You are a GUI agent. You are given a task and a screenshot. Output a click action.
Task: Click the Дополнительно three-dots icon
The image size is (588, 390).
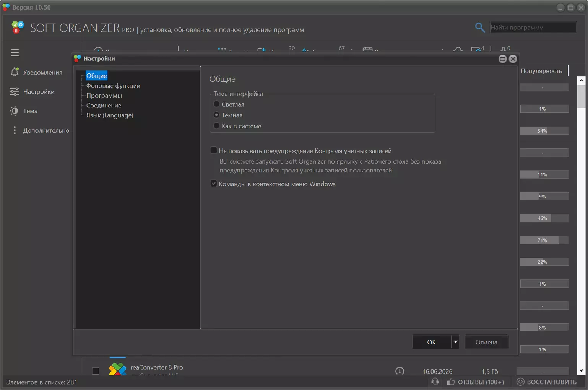(x=15, y=130)
